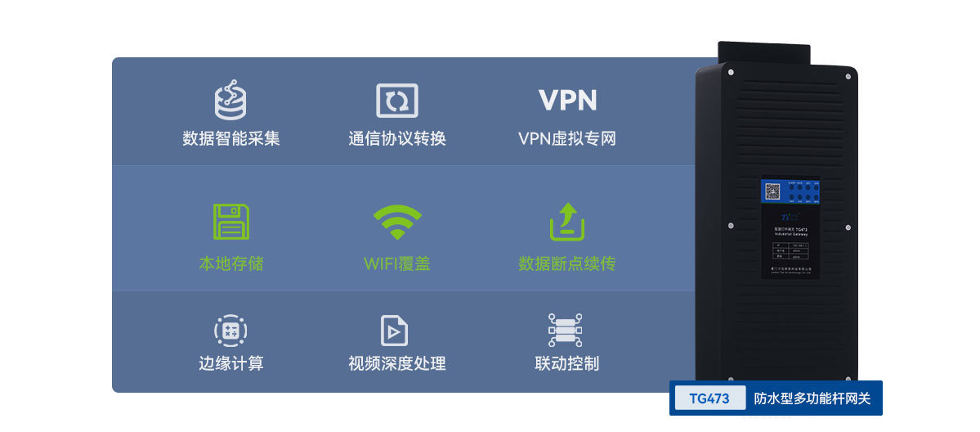Click the video file play icon
980x432 pixels.
click(x=395, y=331)
